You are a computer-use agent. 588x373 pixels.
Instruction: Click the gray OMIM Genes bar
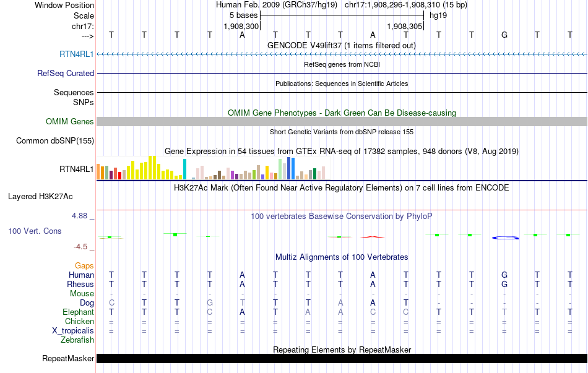(x=342, y=121)
